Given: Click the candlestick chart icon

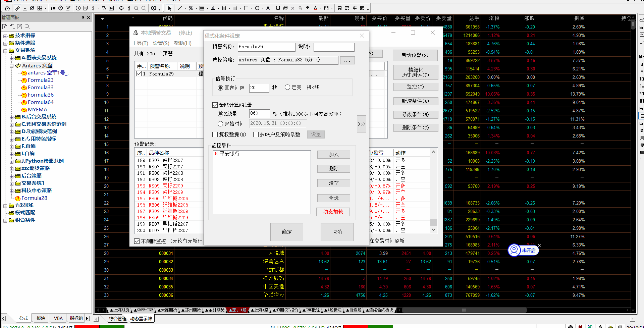Looking at the screenshot, I should point(53,8).
